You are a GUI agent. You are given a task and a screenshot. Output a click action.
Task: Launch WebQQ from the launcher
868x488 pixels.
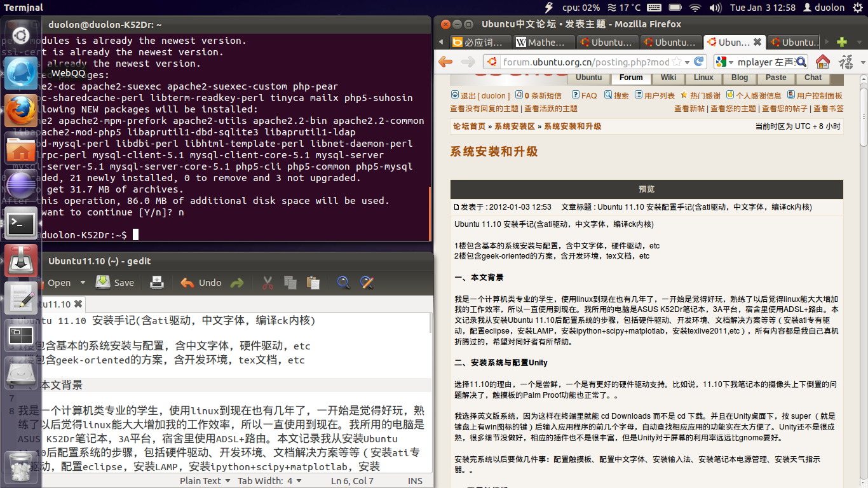(21, 73)
